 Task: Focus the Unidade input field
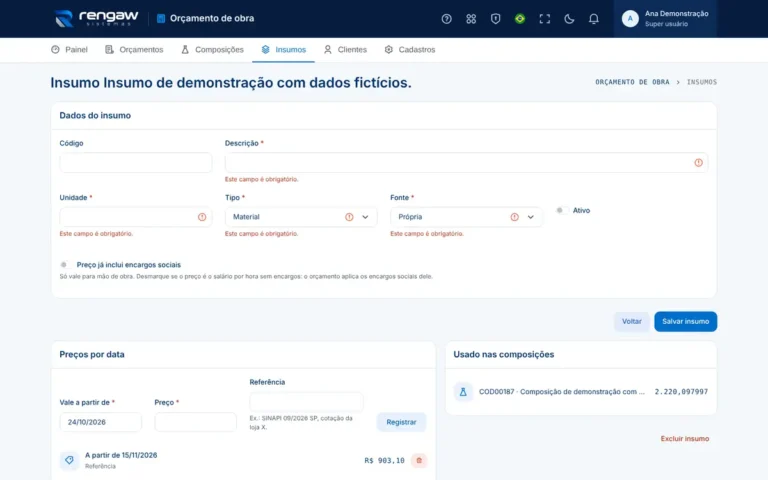136,217
